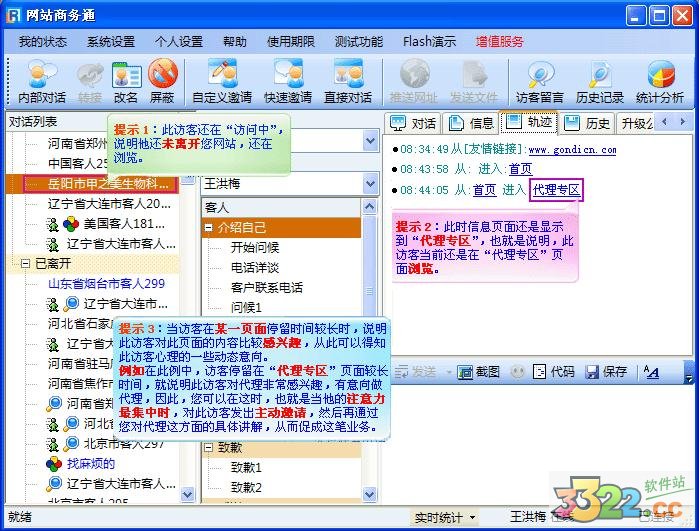Viewport: 699px width, 531px height.
Task: Open 访客留言 visitor messages
Action: (x=539, y=81)
